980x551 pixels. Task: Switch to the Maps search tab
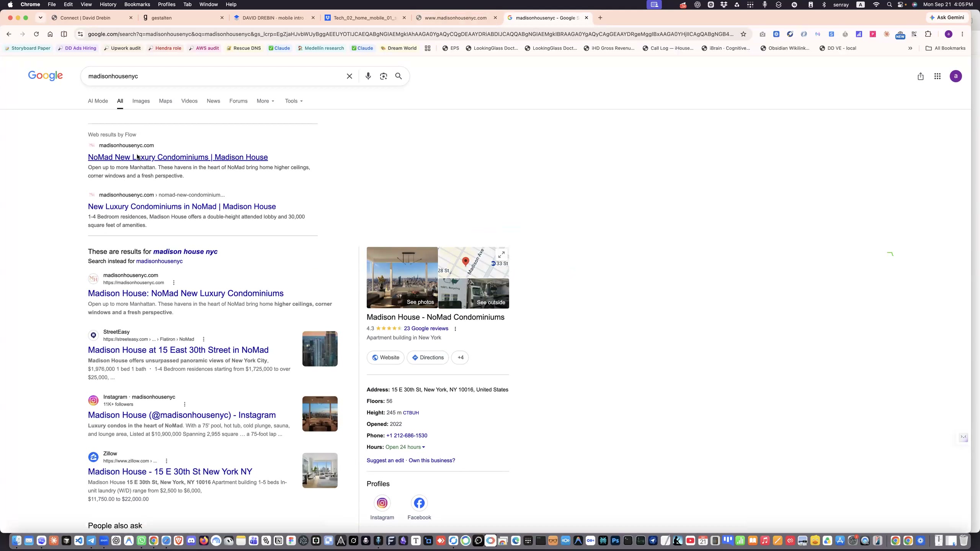pyautogui.click(x=165, y=101)
